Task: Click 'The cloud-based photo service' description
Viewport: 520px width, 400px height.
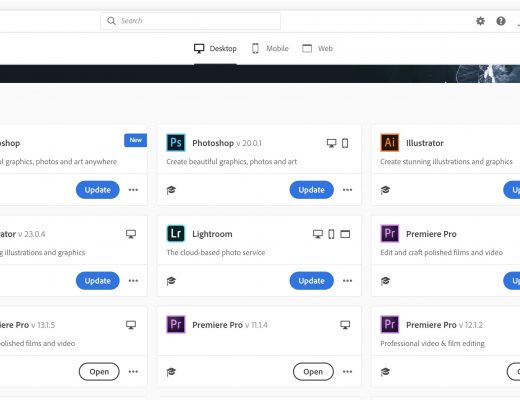Action: click(x=216, y=253)
